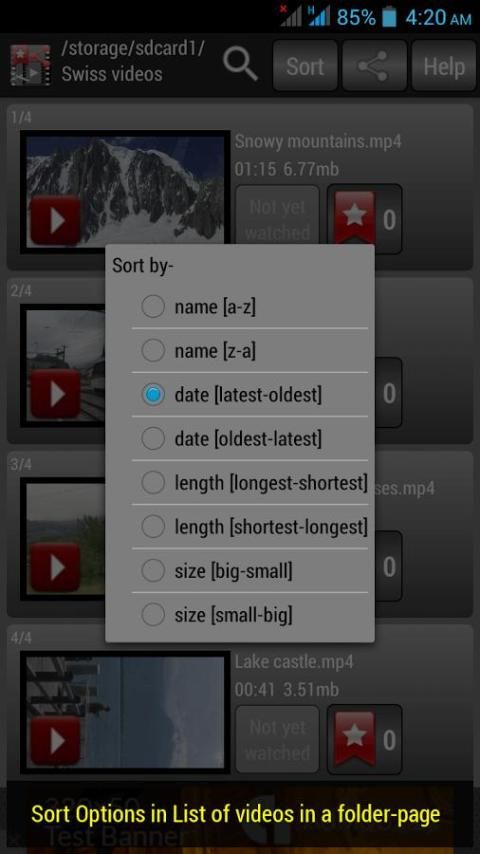Choose date [oldest-latest] radio button
Screen dimensions: 480x854
[x=250, y=438]
